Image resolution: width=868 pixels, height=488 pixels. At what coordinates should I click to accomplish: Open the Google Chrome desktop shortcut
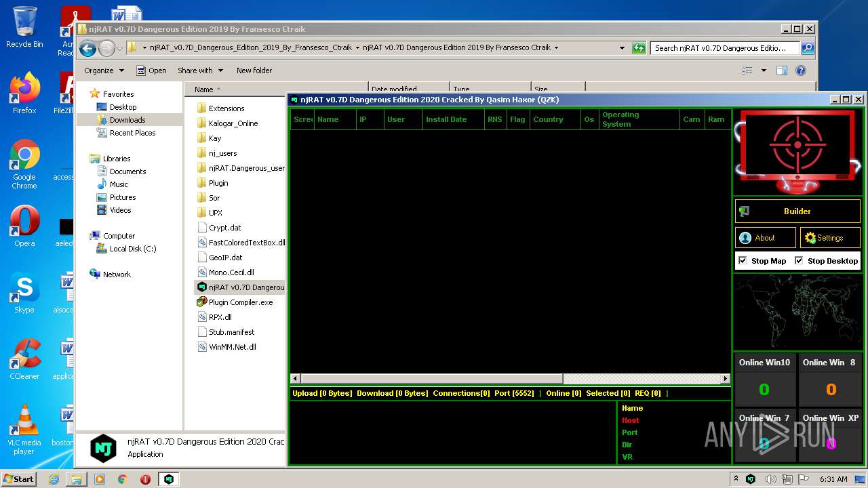[x=24, y=164]
